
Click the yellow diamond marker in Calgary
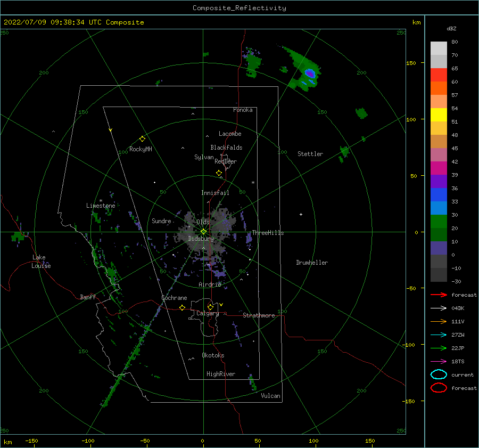pos(210,307)
